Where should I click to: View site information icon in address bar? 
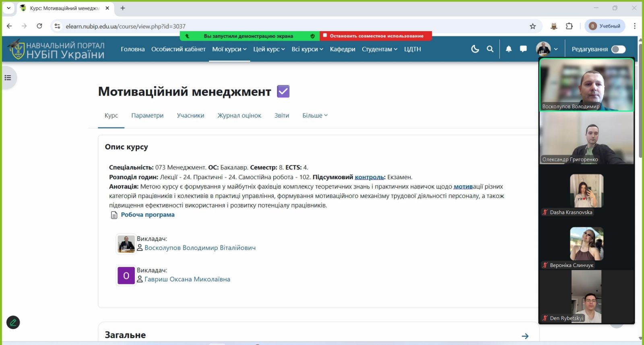click(57, 26)
